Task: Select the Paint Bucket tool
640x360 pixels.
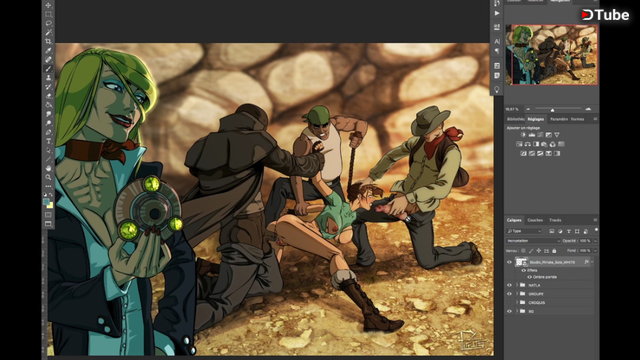Action: (x=49, y=105)
